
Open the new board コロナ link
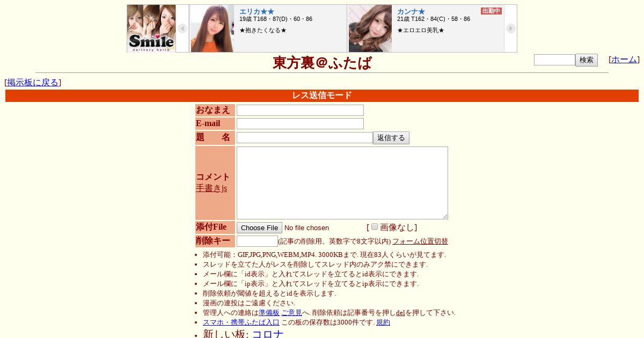[x=268, y=334]
